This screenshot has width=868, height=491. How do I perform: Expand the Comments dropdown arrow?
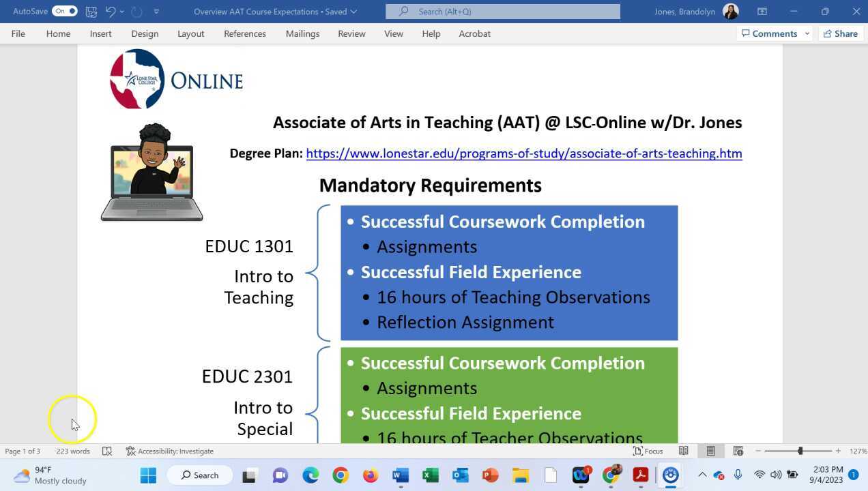[x=807, y=33]
